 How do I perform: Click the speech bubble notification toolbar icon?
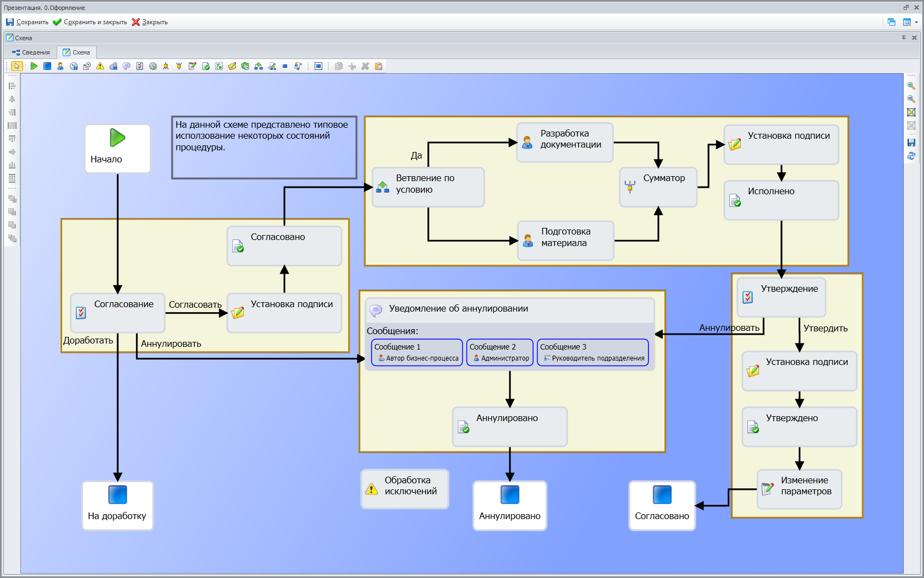pyautogui.click(x=127, y=66)
